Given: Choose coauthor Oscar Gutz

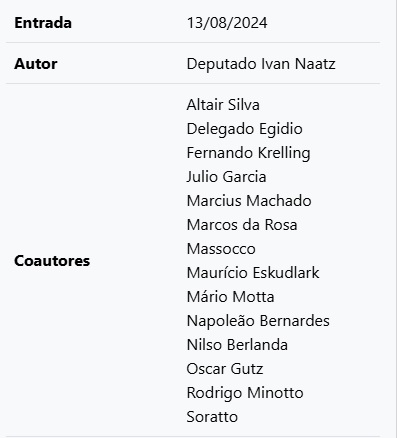Looking at the screenshot, I should [225, 369].
